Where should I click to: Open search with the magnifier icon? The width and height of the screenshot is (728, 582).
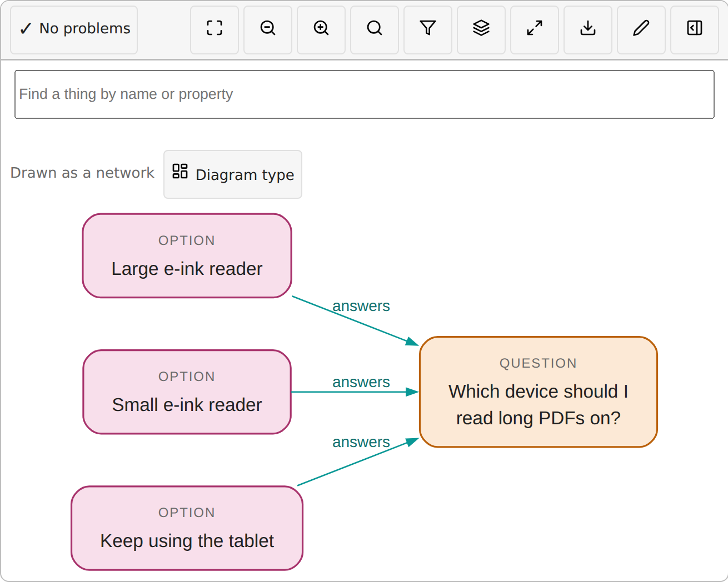(x=375, y=30)
